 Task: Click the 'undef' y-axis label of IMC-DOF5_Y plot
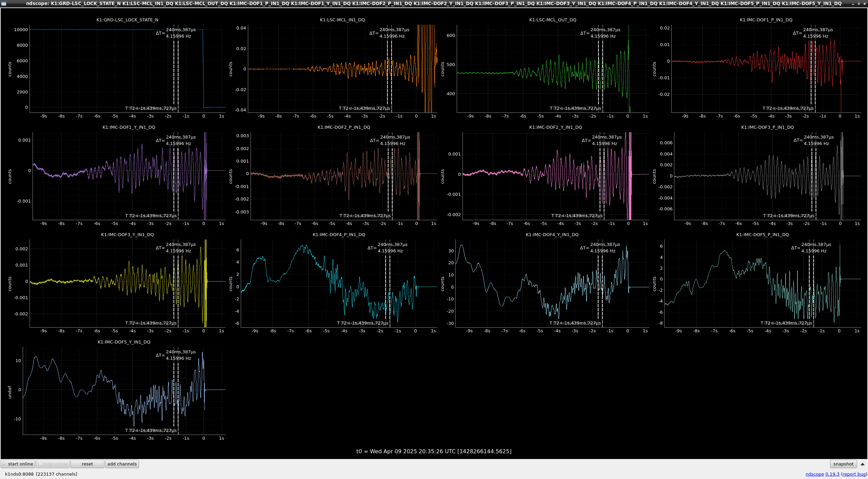coord(9,392)
